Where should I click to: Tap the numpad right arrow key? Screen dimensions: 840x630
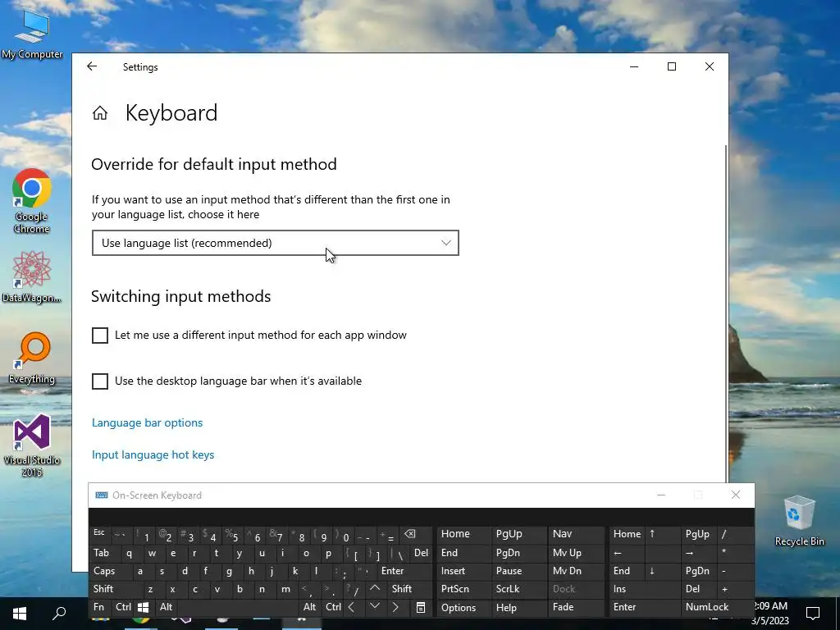699,553
